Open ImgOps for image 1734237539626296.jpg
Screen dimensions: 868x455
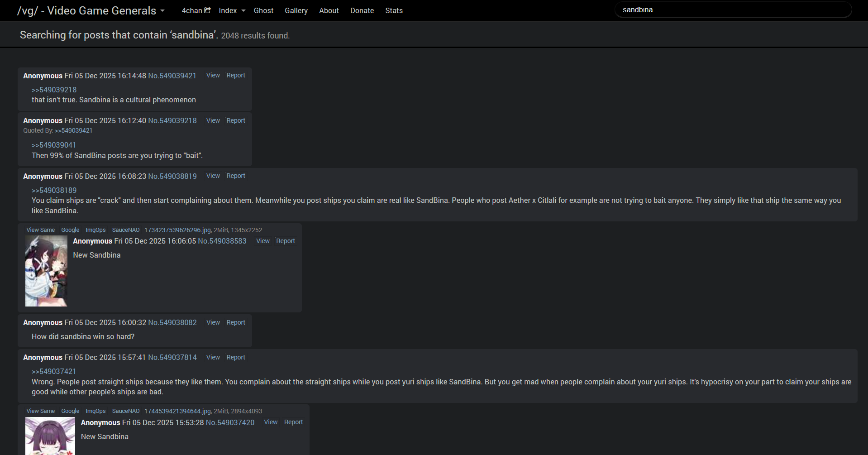[95, 230]
